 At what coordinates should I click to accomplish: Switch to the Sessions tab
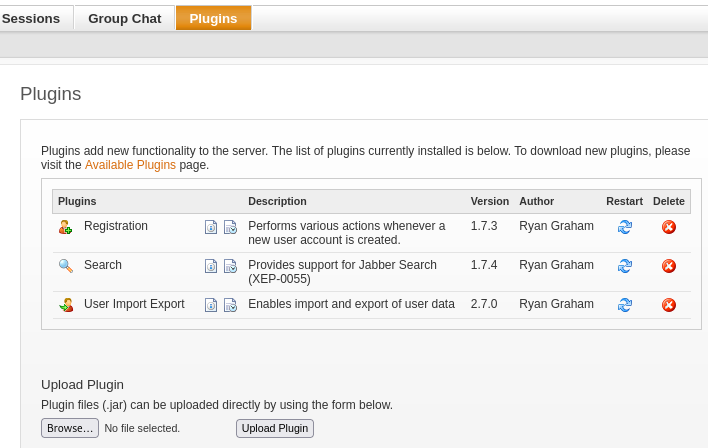(31, 18)
